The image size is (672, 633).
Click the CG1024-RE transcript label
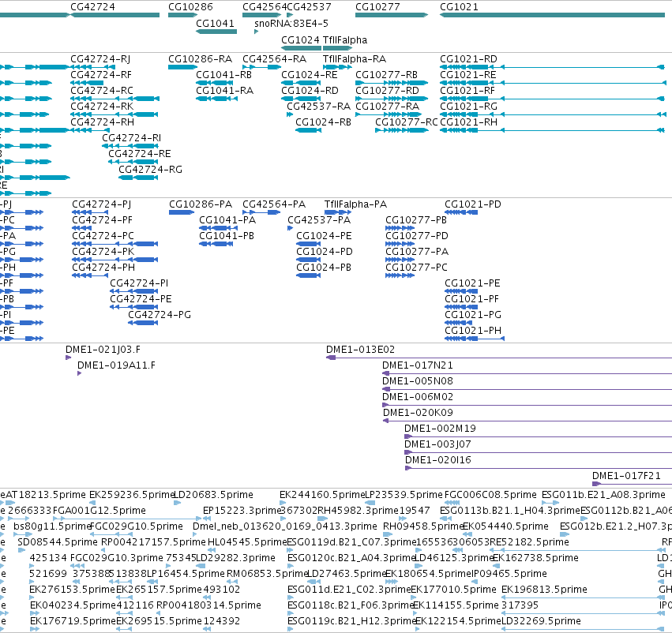coord(310,74)
